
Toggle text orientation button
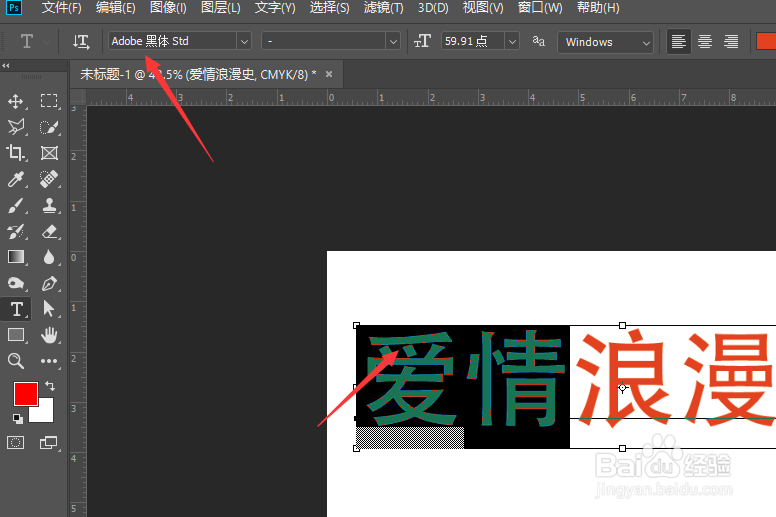(81, 42)
